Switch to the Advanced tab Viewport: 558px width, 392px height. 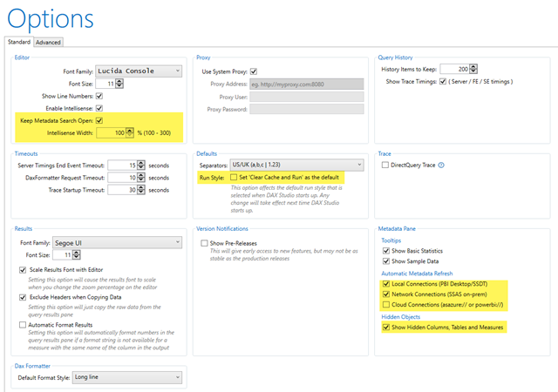pos(49,43)
